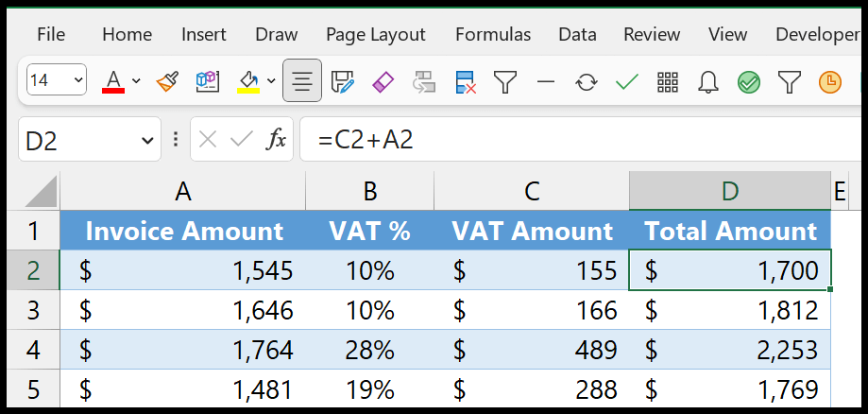The height and width of the screenshot is (414, 868).
Task: Click the orange clock icon
Action: [829, 82]
